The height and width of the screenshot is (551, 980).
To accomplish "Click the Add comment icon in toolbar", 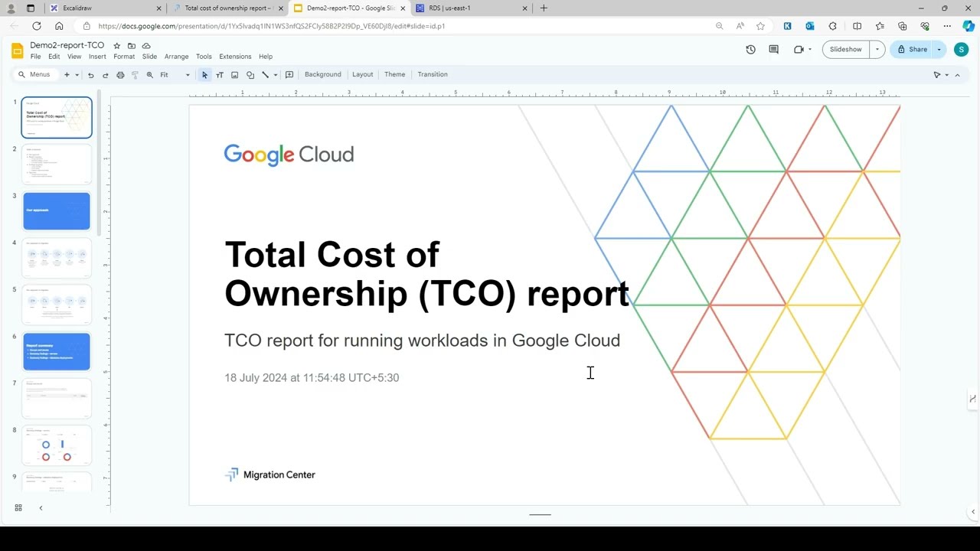I will click(x=289, y=75).
